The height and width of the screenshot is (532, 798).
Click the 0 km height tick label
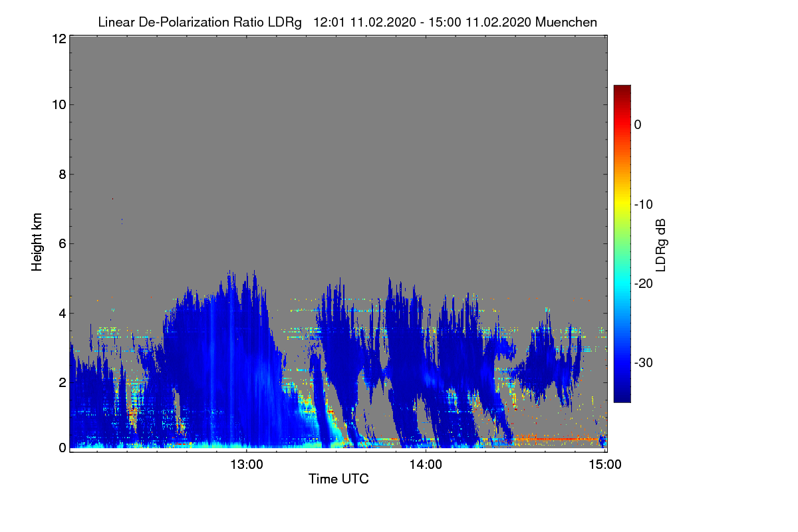point(61,448)
